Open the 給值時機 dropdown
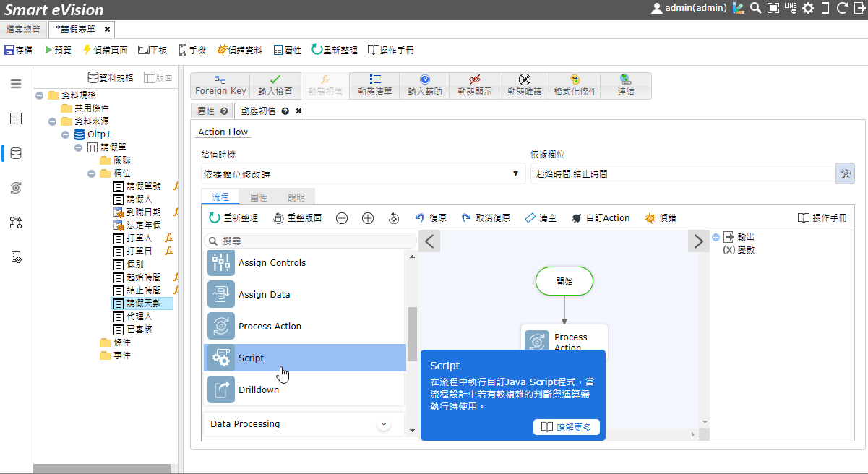 363,174
